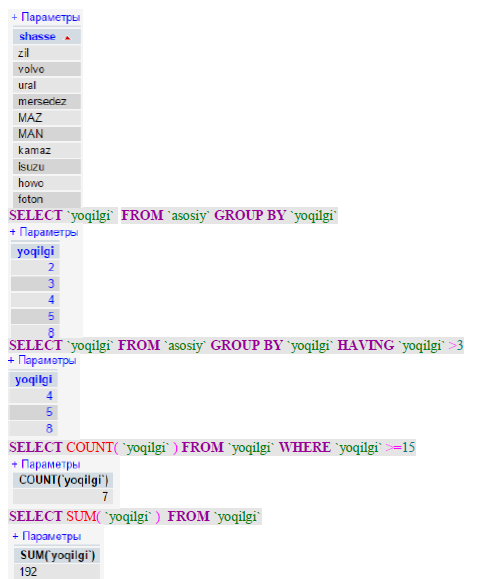
Task: Select the zil row cell
Action: (47, 53)
